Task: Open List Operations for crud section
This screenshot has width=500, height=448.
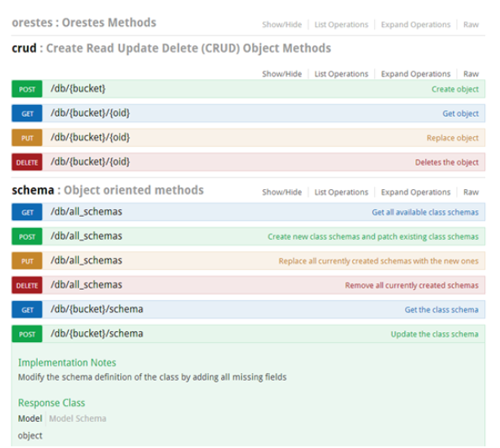Action: coord(341,74)
